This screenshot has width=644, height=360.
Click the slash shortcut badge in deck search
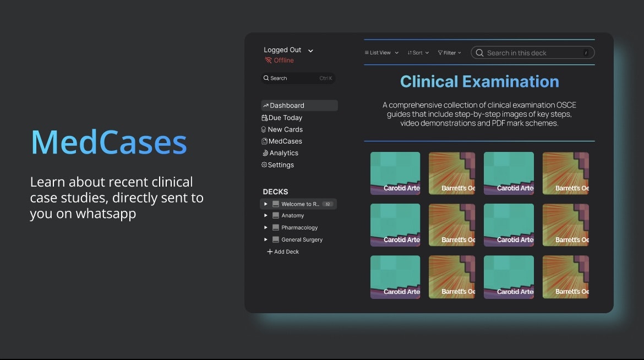586,53
